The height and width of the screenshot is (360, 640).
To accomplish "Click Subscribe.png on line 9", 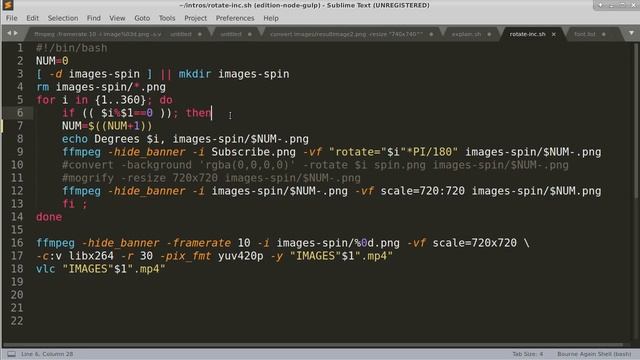I will 253,152.
